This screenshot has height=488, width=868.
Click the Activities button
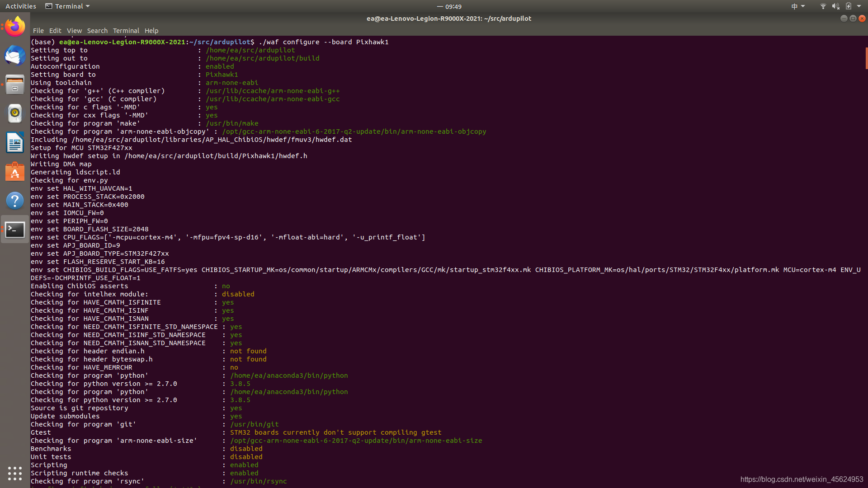(21, 6)
